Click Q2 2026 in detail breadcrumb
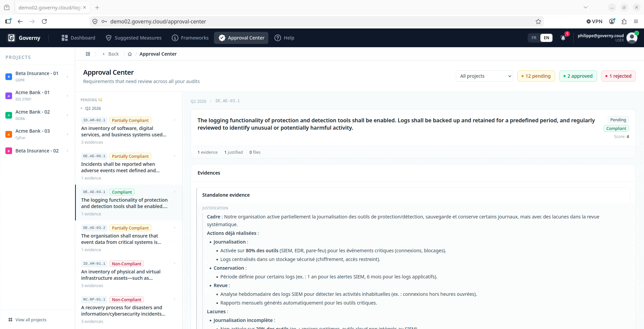The image size is (644, 329). coord(198,101)
